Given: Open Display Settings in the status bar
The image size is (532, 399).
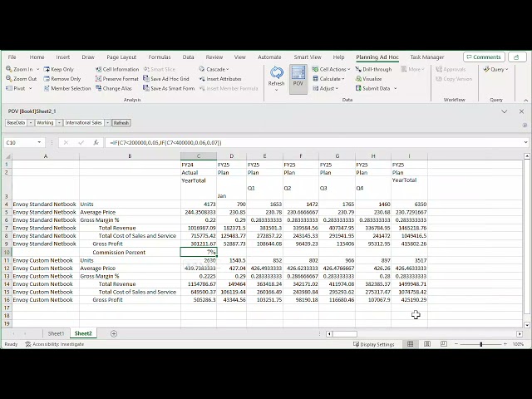Looking at the screenshot, I should pyautogui.click(x=374, y=344).
